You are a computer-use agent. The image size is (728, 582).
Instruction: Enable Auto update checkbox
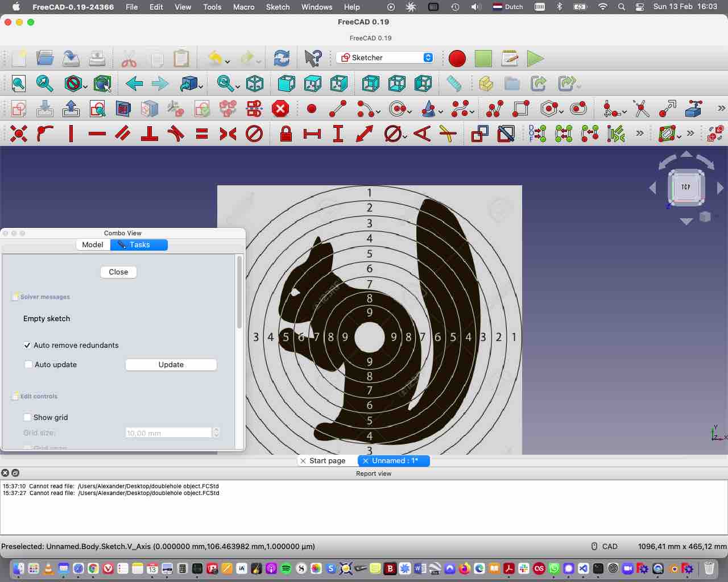click(28, 364)
